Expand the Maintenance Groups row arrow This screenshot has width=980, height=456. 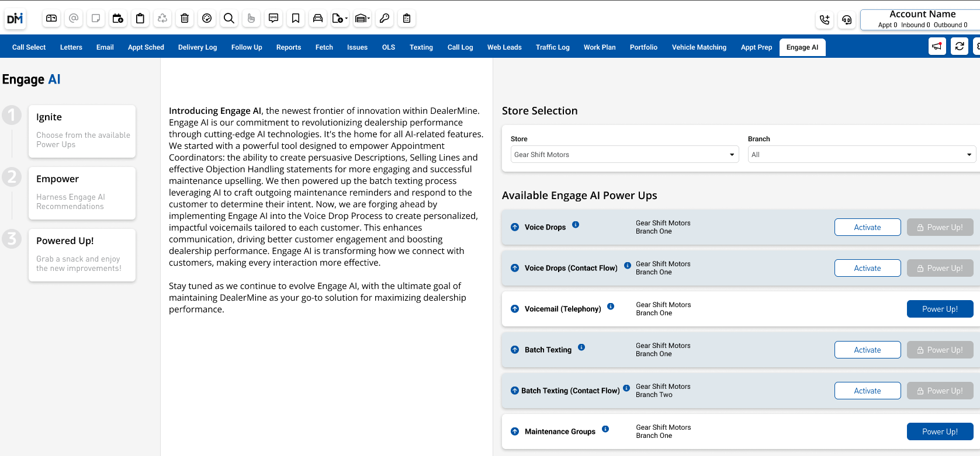pos(515,431)
